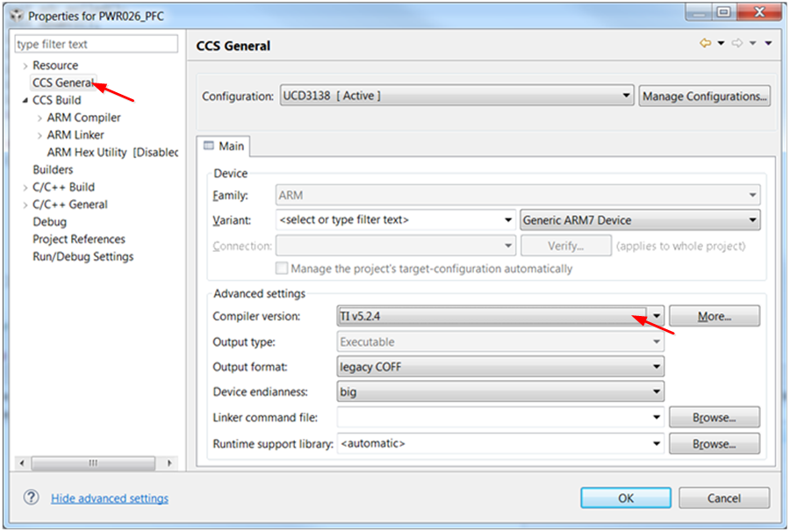The width and height of the screenshot is (790, 532).
Task: Open the Linker command file dropdown
Action: (500, 417)
